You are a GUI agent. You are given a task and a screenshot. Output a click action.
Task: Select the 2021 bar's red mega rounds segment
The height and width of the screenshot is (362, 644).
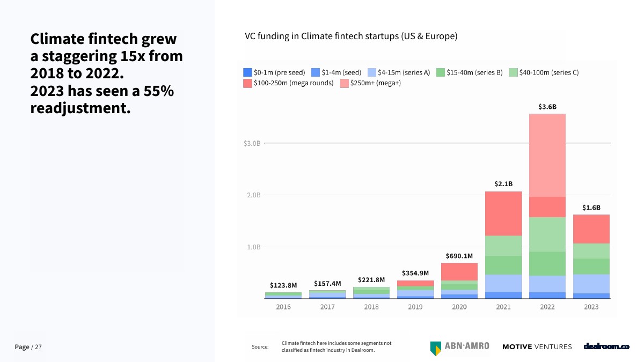coord(503,213)
